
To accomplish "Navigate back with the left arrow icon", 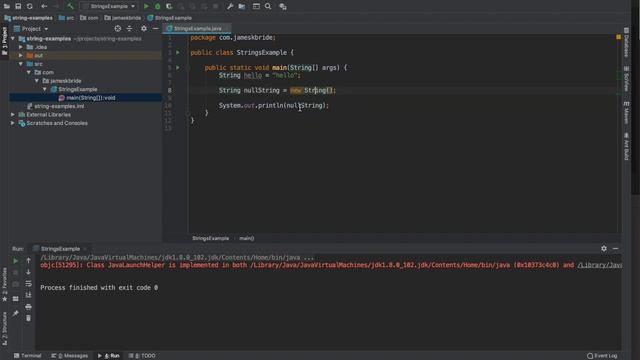I will [x=44, y=6].
